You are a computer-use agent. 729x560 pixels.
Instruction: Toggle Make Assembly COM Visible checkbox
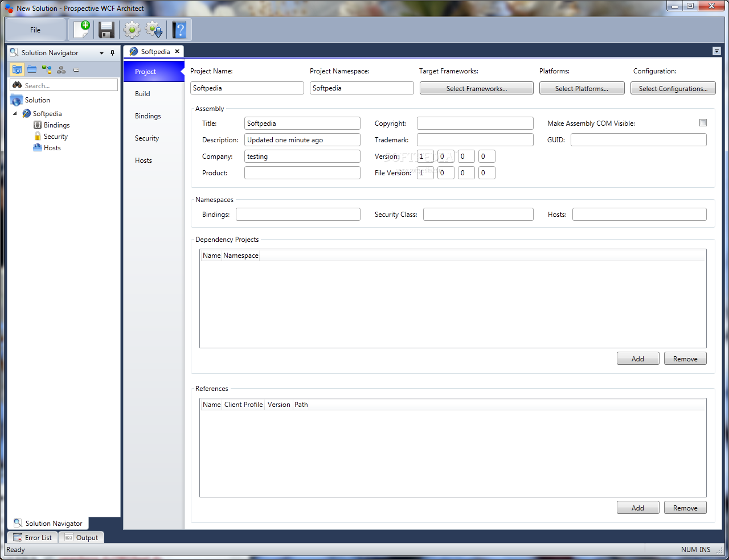pos(703,123)
